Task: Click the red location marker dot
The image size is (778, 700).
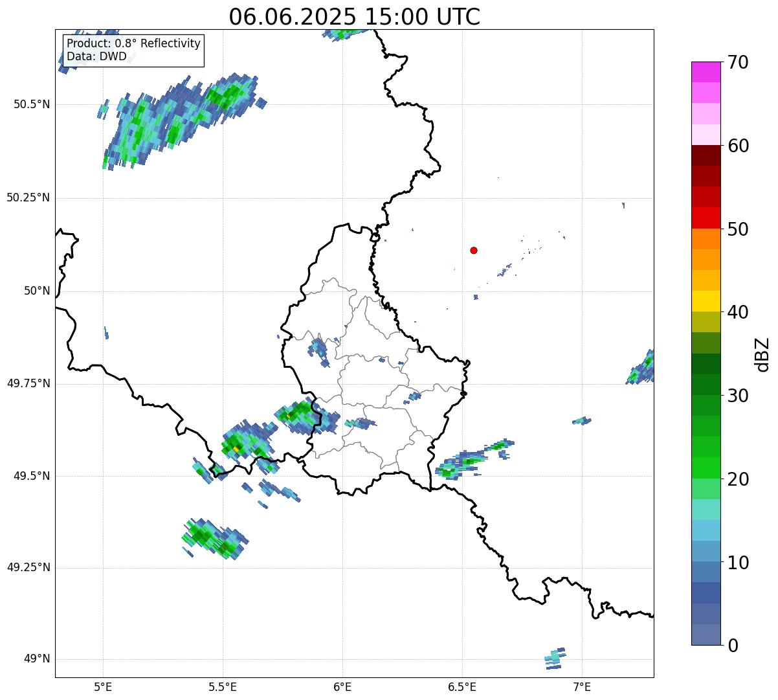Action: point(474,250)
